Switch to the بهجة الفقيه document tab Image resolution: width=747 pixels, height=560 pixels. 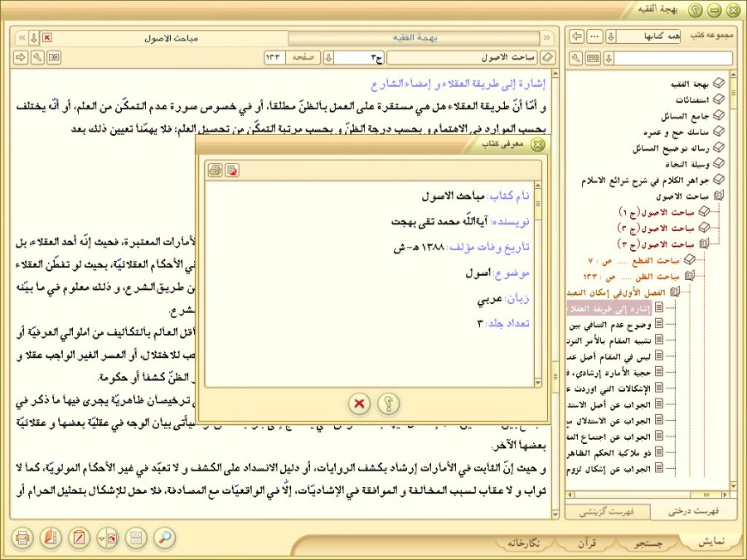click(x=415, y=38)
